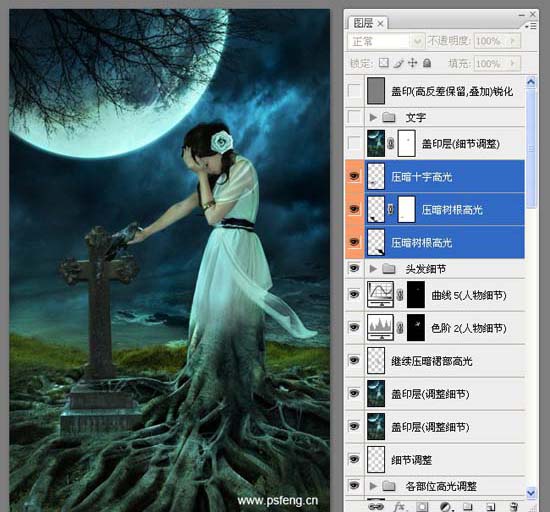
Task: Click mask link icon of 曲线 5(人物细节)
Action: coord(400,295)
